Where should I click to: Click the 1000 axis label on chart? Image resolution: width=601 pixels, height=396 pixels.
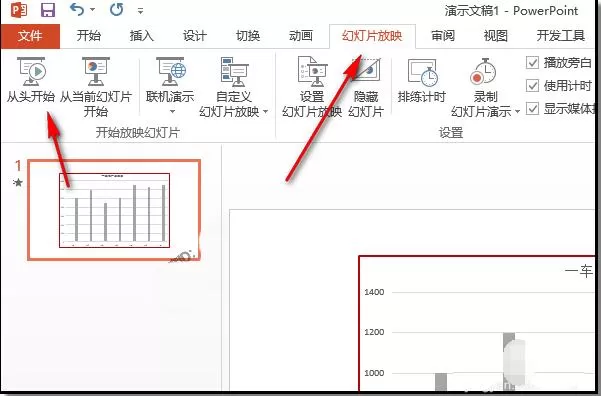tap(374, 373)
